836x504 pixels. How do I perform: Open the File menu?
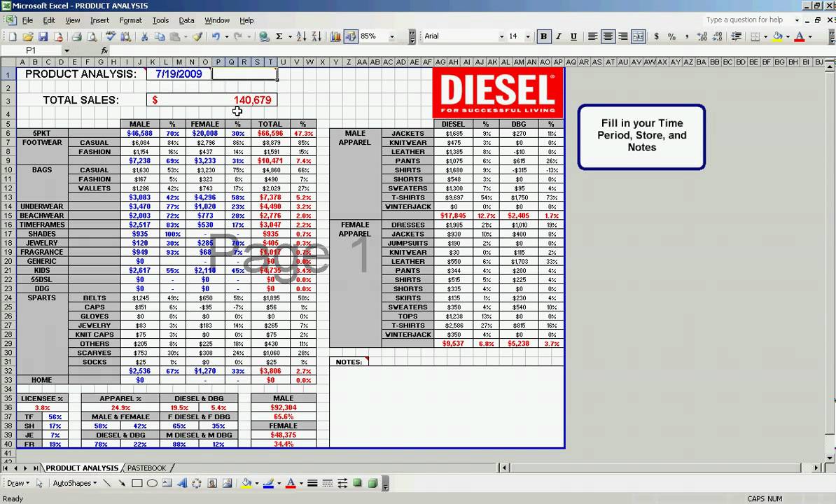coord(27,20)
